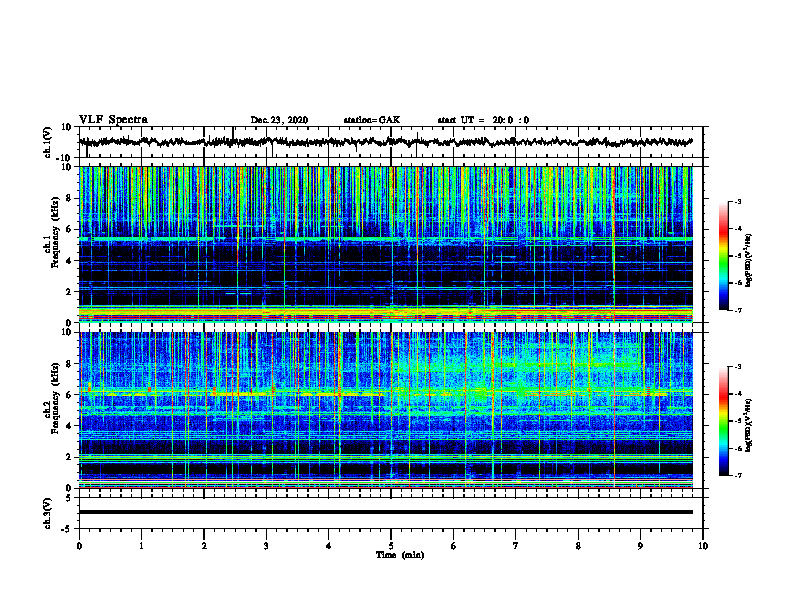The image size is (792, 612).
Task: Click time axis tick label "8"
Action: 578,546
